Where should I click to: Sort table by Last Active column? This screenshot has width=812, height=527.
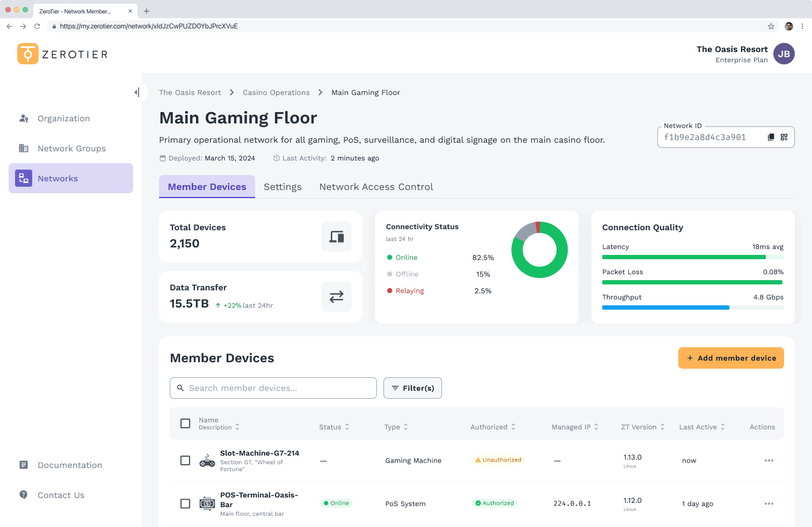click(x=701, y=427)
